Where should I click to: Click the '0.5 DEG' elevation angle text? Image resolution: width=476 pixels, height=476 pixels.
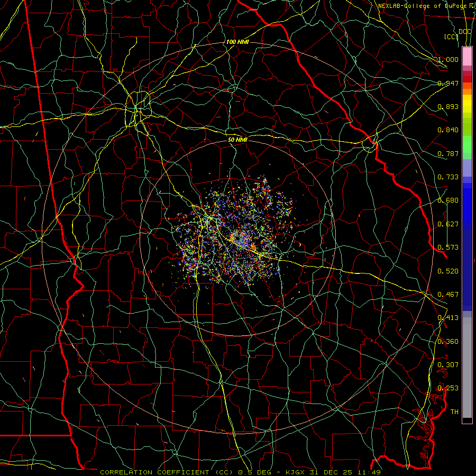pos(257,472)
